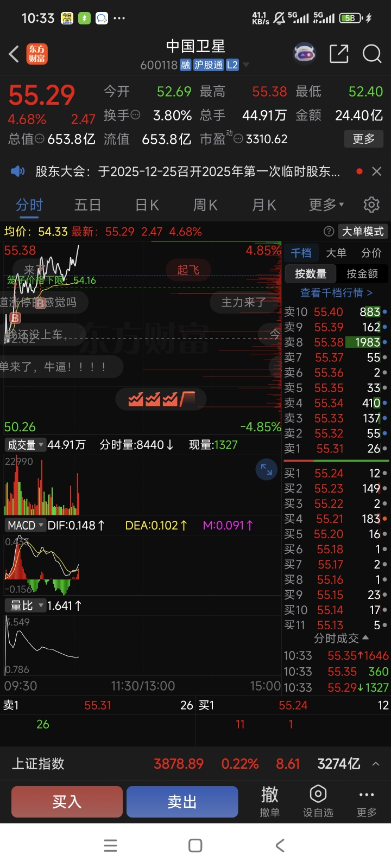The width and height of the screenshot is (391, 868).
Task: Tap info icon next to 市盈
Action: pyautogui.click(x=238, y=139)
